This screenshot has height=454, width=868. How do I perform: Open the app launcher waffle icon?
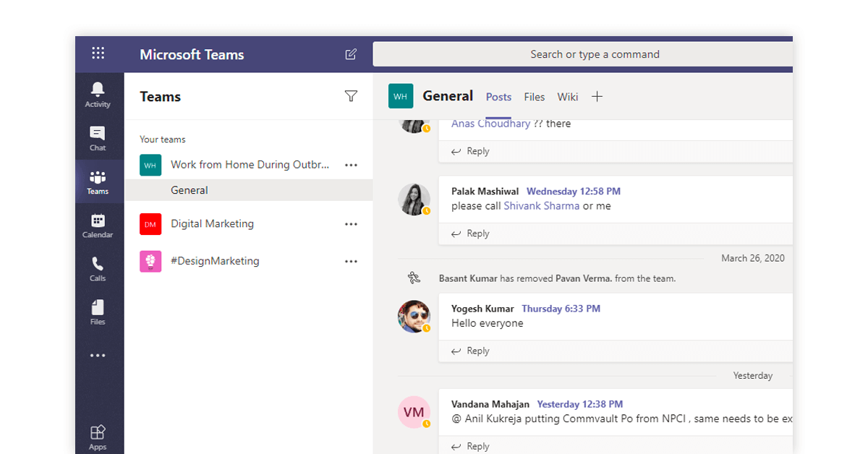98,53
